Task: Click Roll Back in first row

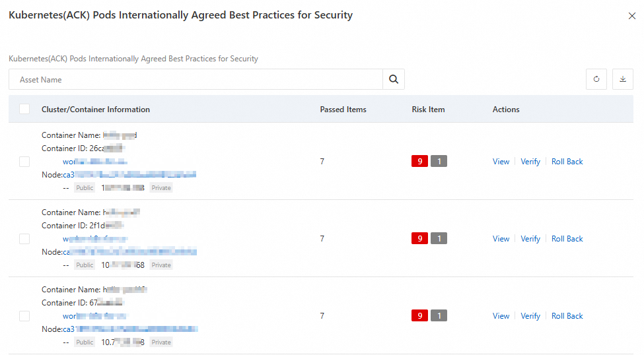Action: 567,162
